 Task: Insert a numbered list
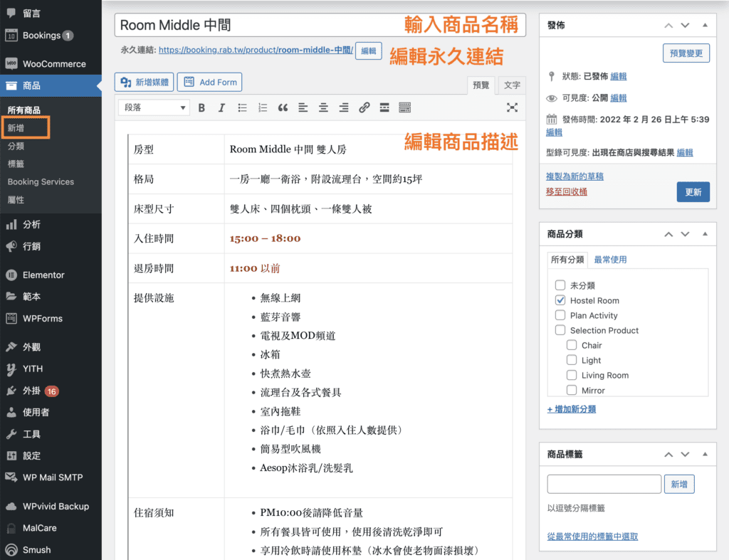click(261, 107)
